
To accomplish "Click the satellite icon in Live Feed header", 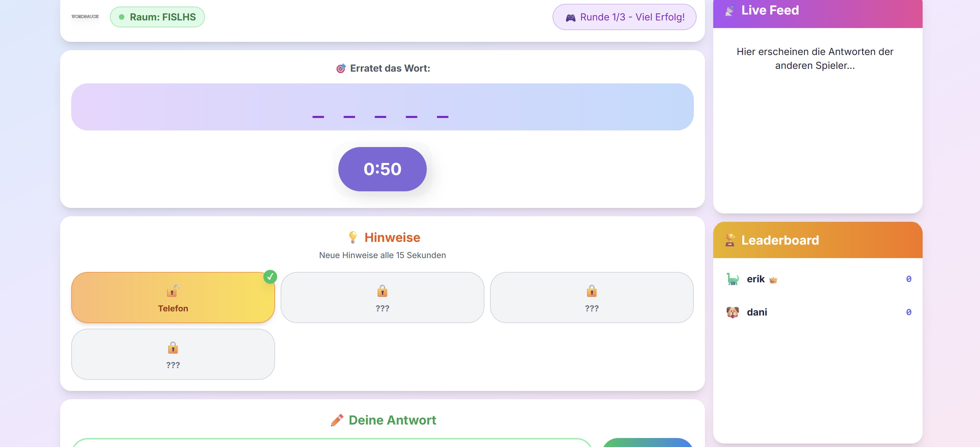I will tap(730, 10).
